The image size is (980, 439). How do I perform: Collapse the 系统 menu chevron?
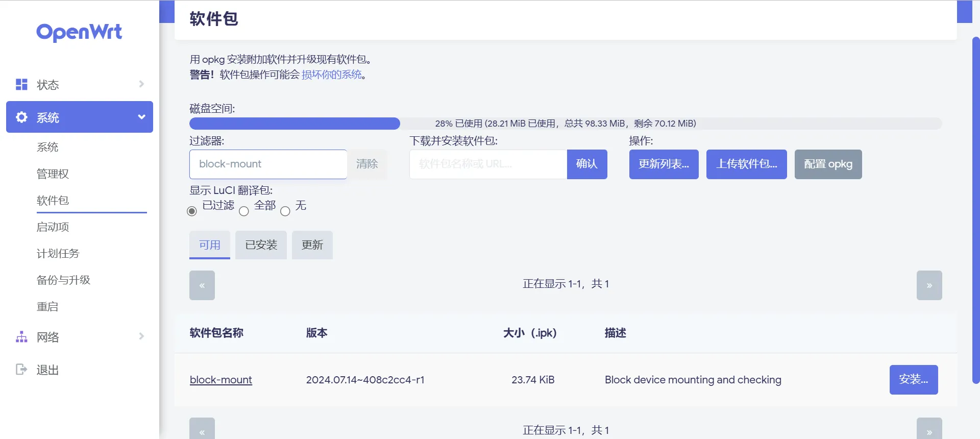(141, 117)
